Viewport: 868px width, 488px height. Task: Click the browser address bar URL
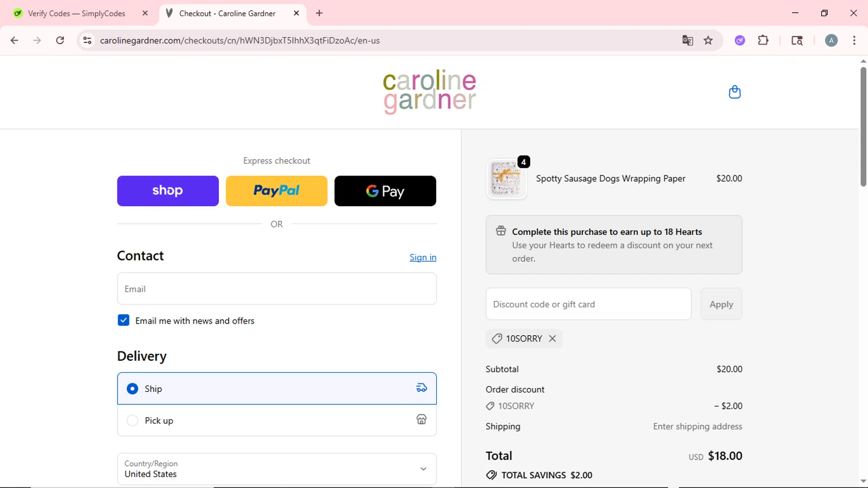pos(240,41)
